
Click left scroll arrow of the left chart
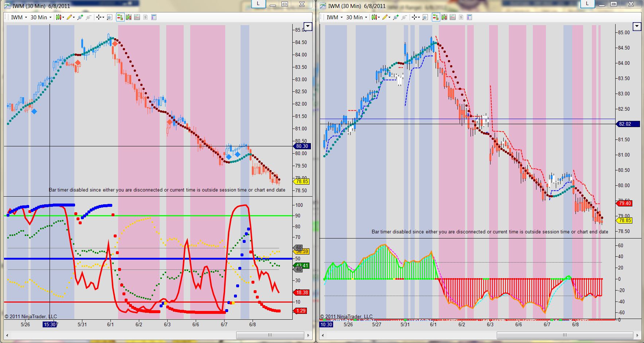pos(6,335)
